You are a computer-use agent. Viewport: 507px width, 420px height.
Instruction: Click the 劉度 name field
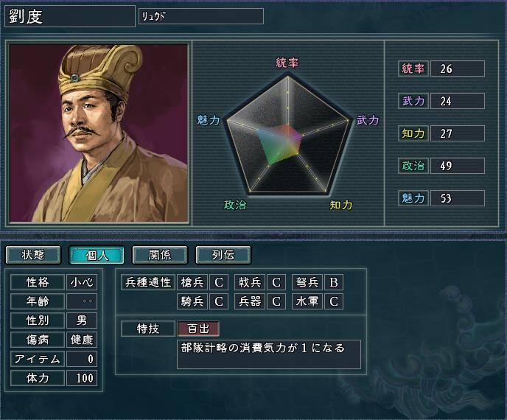pyautogui.click(x=70, y=16)
